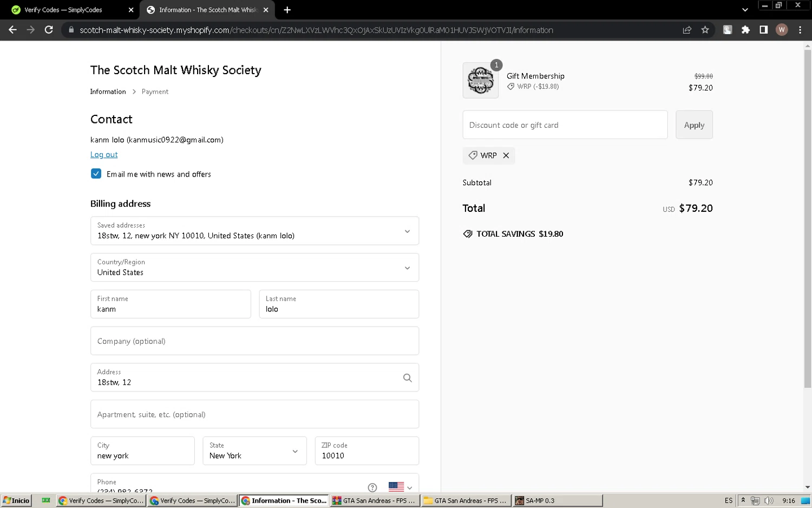
Task: Focus the Discount code or gift card field
Action: click(565, 125)
